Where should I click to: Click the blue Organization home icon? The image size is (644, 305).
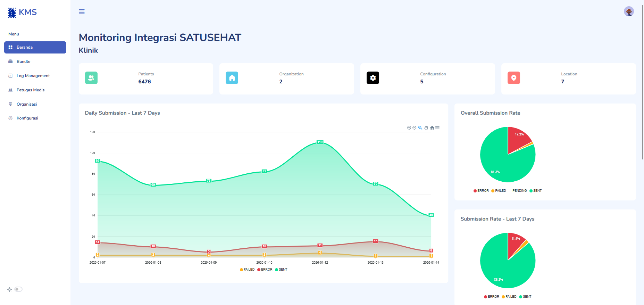click(232, 78)
